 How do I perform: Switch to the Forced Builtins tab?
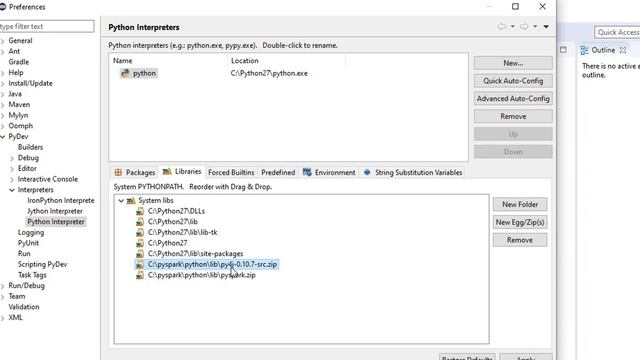[x=231, y=172]
